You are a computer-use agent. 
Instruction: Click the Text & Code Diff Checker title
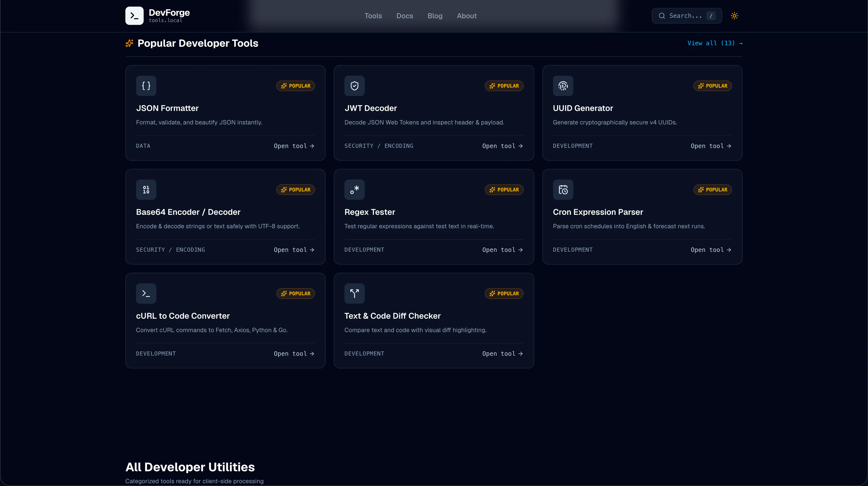392,316
